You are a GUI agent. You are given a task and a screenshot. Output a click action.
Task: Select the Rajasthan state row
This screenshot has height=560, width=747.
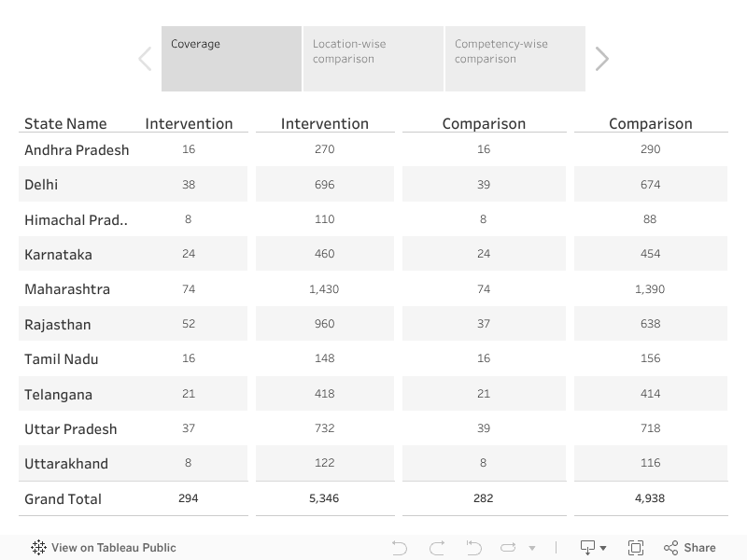[58, 324]
